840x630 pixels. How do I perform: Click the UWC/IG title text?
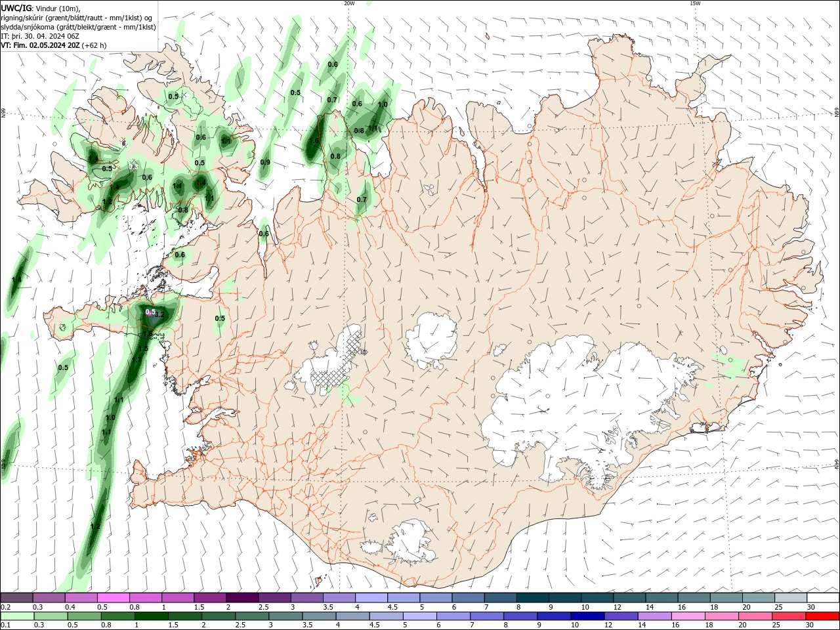coord(16,8)
